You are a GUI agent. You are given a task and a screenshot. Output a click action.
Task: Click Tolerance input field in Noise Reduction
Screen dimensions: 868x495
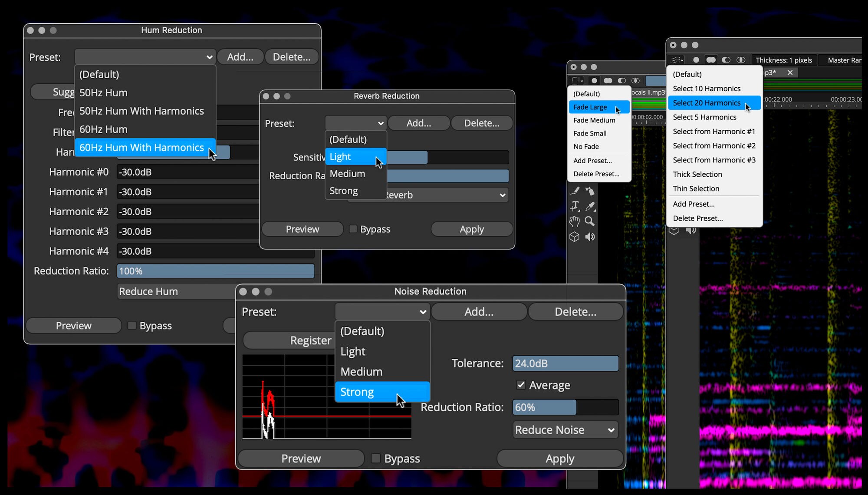[x=565, y=363]
